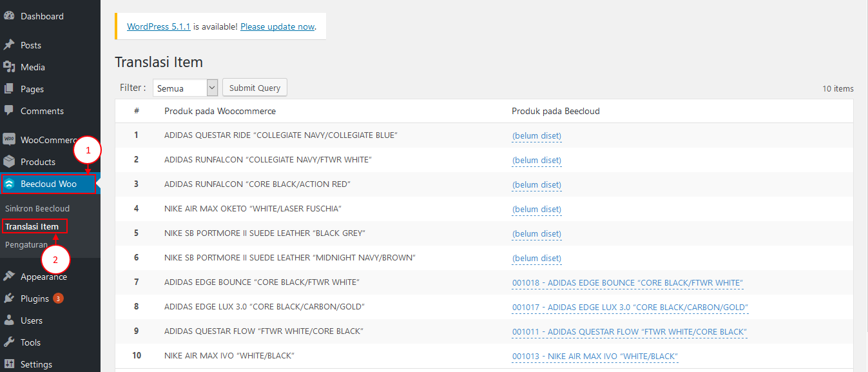Viewport: 868px width, 372px height.
Task: Click (belum diset) for RUNFALCON CORE BLACK/ACTION RED
Action: tap(537, 184)
